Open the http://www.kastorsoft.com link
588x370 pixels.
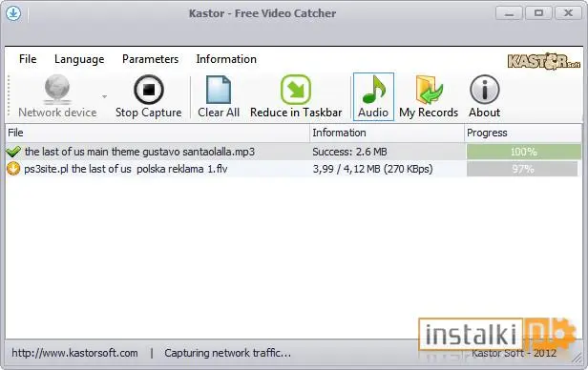[x=74, y=353]
